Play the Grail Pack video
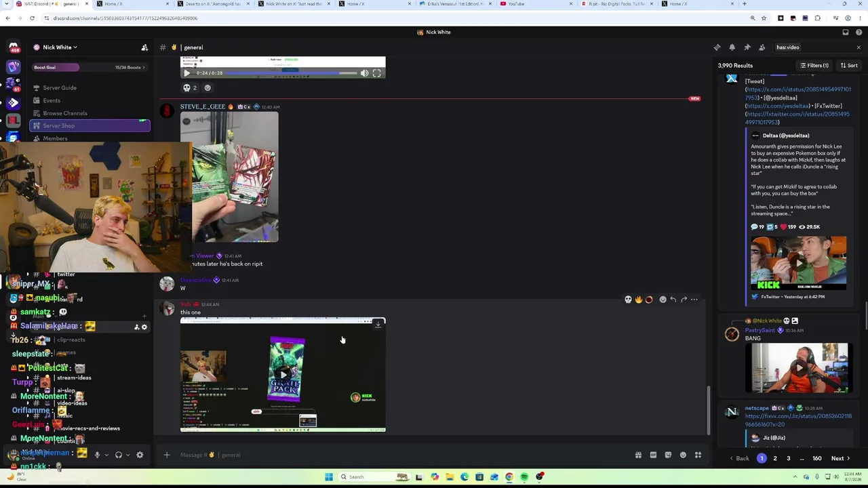 coord(283,374)
